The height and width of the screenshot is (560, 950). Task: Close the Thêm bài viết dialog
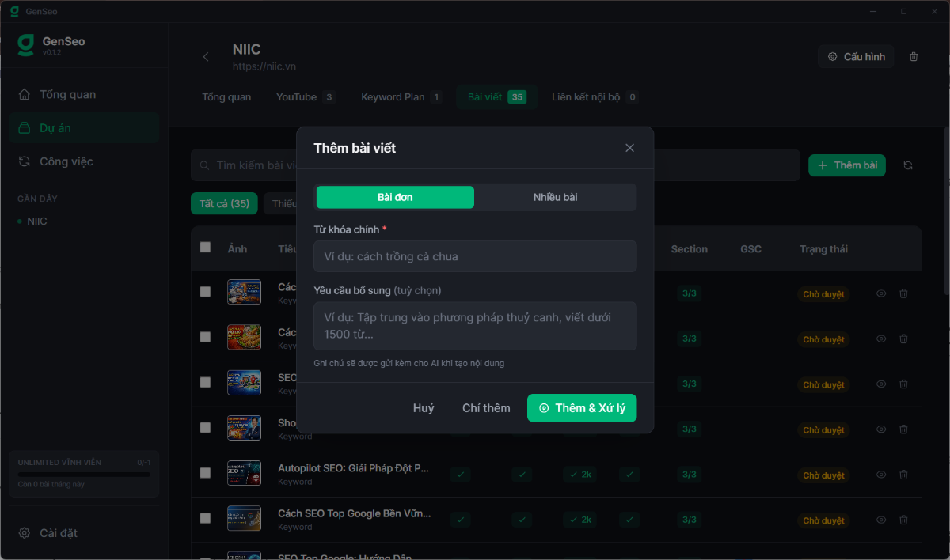coord(629,147)
